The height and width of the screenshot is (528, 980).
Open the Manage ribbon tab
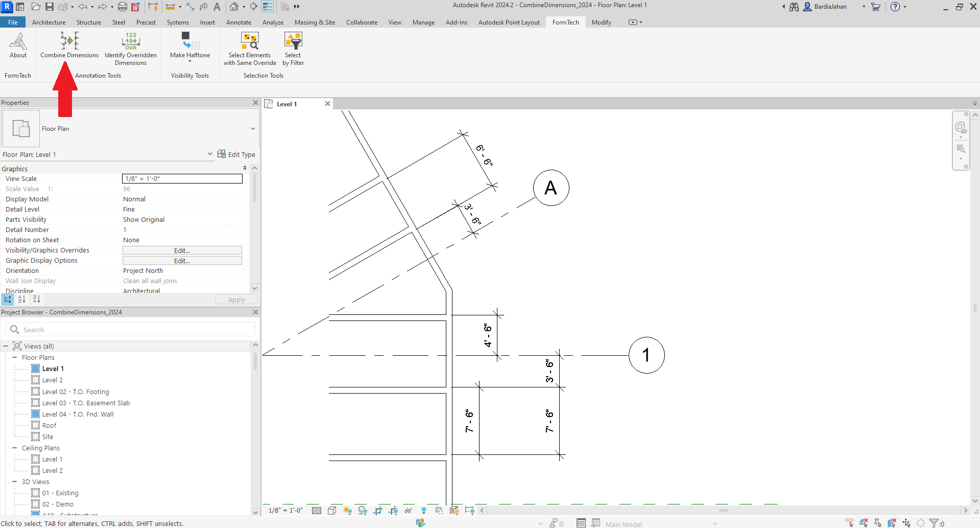(x=423, y=22)
